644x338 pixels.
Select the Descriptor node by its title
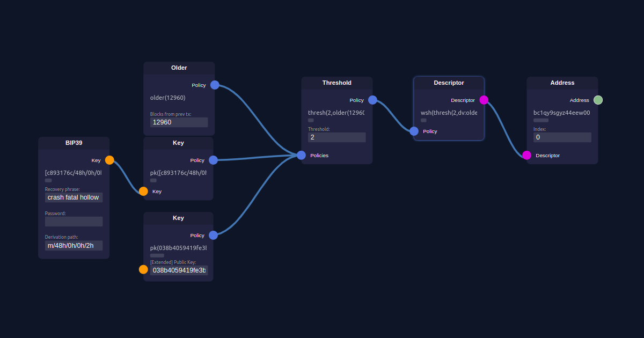[x=449, y=83]
